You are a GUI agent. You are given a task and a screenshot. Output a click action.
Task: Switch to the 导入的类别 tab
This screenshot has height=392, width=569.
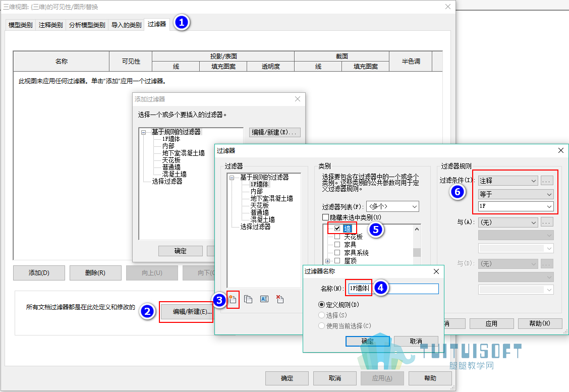coord(126,25)
